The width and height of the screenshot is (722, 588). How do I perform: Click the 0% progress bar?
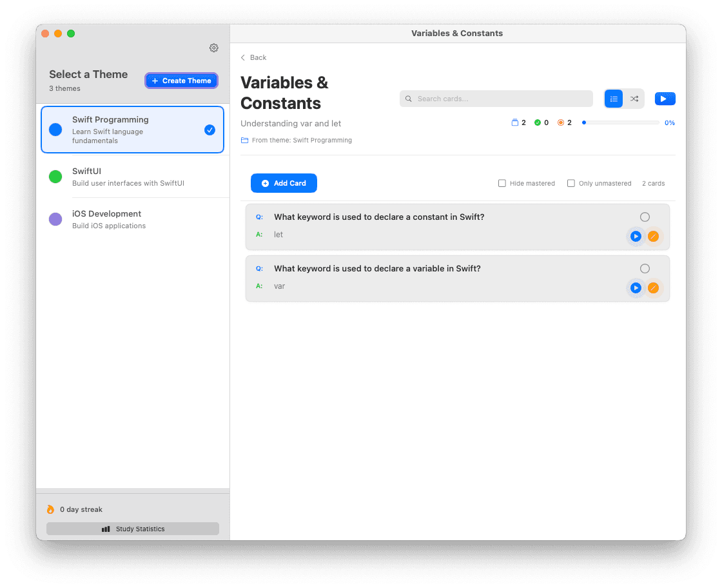pyautogui.click(x=620, y=122)
